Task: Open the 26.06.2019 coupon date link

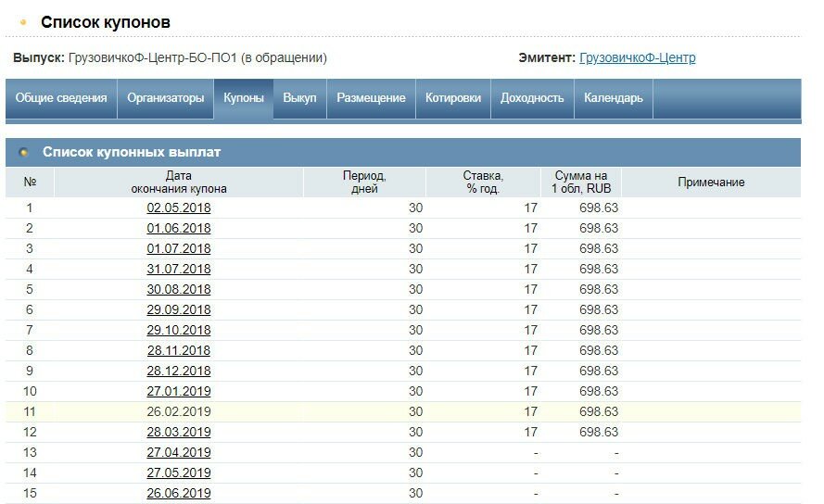Action: [x=179, y=494]
